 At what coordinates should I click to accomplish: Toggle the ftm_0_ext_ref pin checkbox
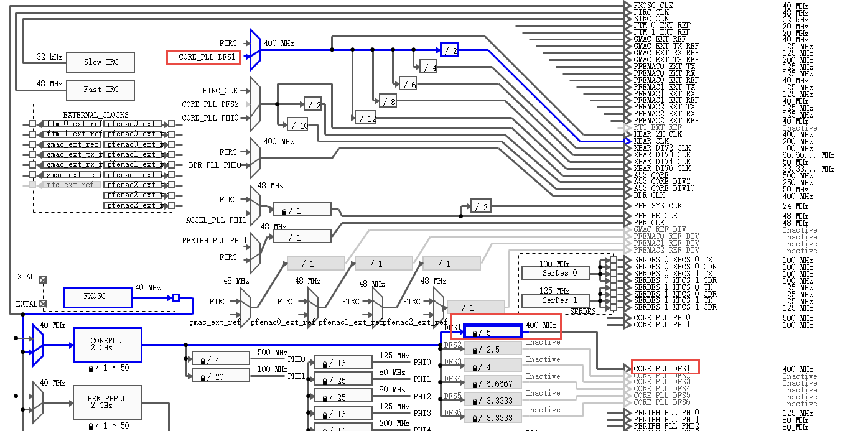point(32,124)
